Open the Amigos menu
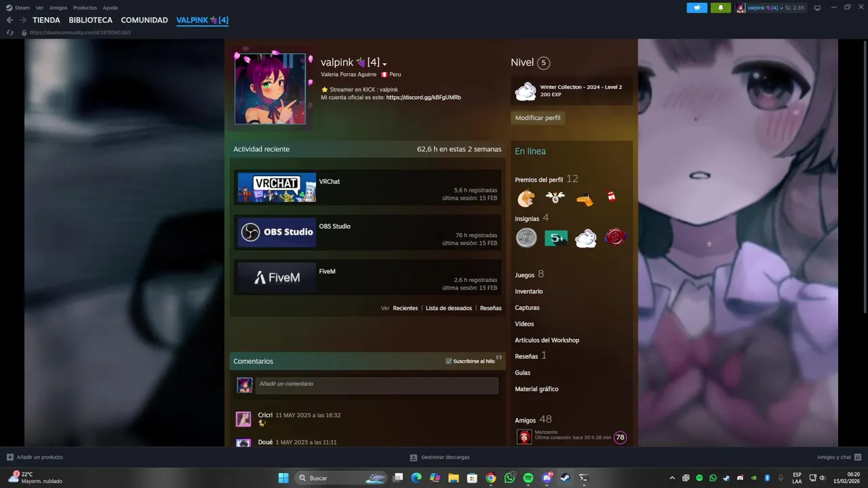 58,7
